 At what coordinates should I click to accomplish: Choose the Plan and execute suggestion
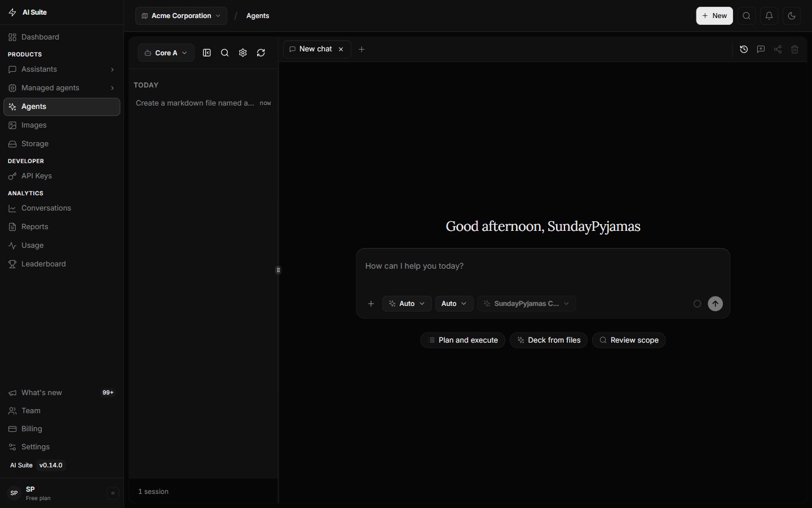coord(463,340)
